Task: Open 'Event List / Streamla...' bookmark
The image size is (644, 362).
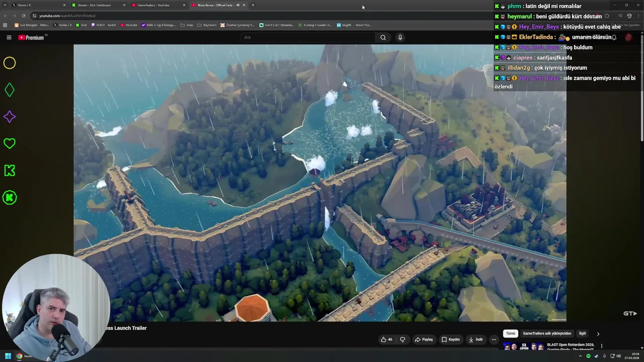Action: pos(277,25)
